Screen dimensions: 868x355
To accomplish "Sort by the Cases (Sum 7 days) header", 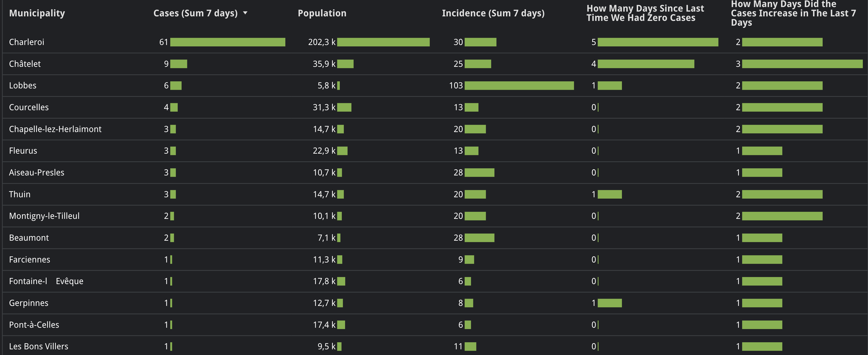I will pos(195,13).
